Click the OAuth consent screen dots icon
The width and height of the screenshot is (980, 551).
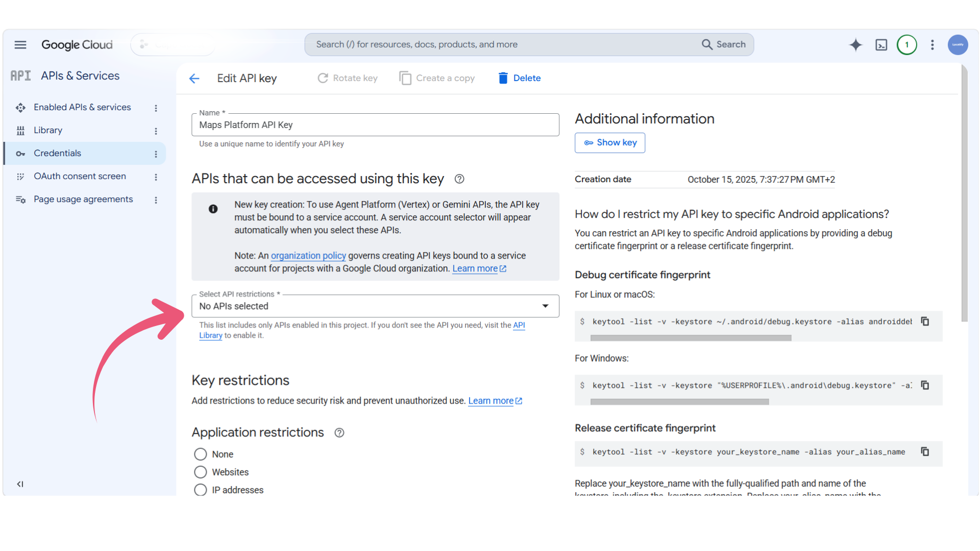[x=20, y=177]
